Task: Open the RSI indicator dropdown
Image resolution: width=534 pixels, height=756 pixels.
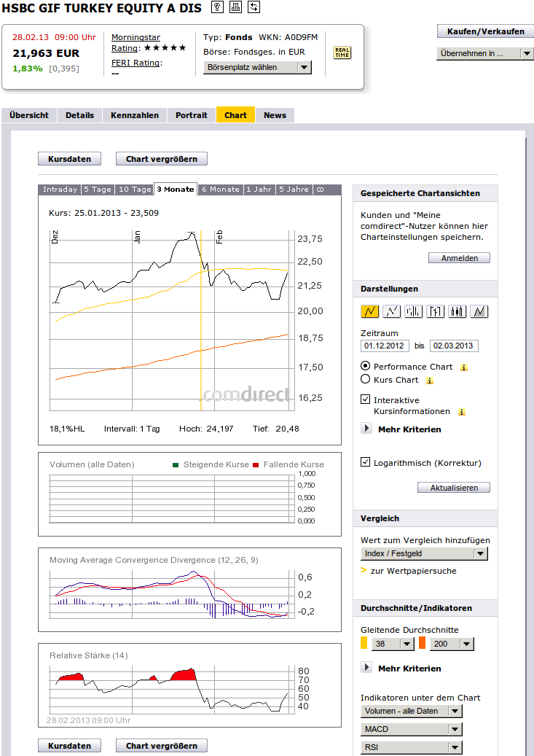Action: (411, 747)
